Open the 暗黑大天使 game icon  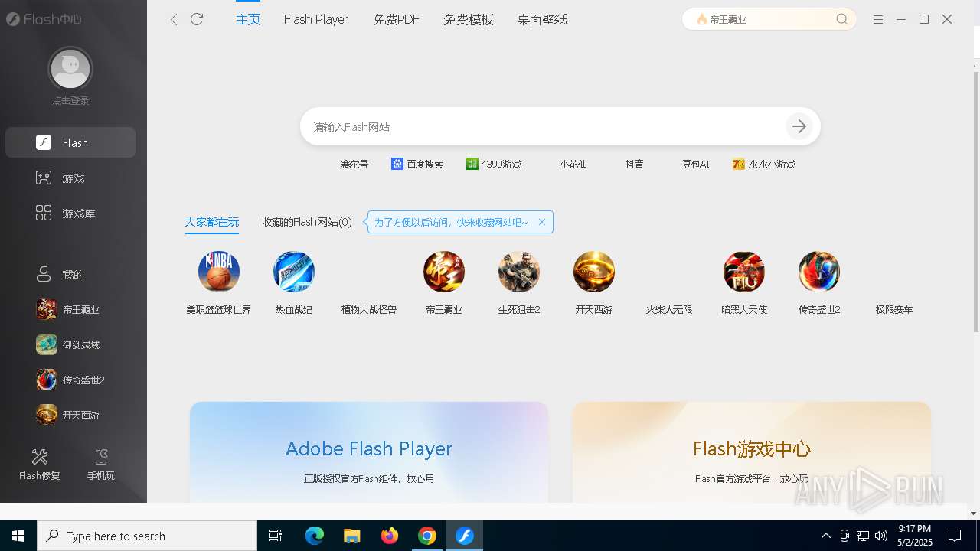pyautogui.click(x=744, y=272)
